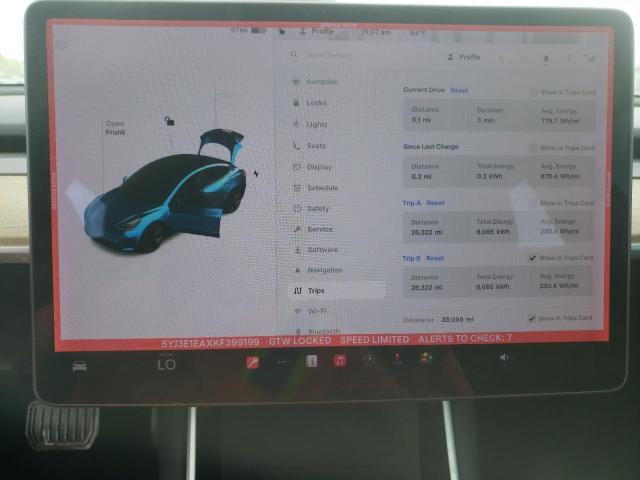Image resolution: width=640 pixels, height=480 pixels.
Task: Tap the clock time in status bar
Action: (x=376, y=32)
